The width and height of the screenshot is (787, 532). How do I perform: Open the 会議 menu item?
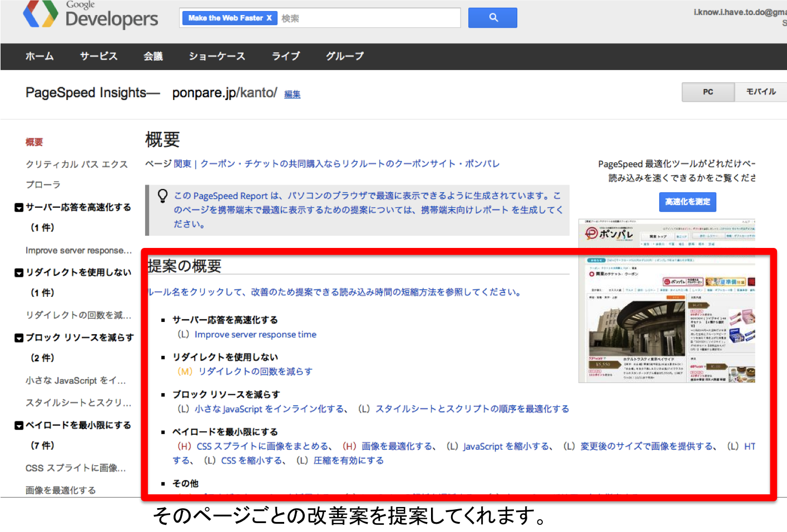pos(153,56)
